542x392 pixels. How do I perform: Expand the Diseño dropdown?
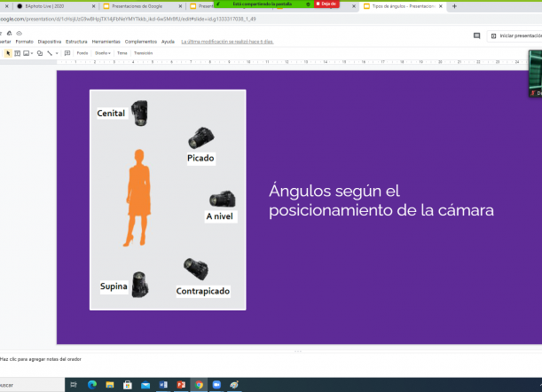103,53
